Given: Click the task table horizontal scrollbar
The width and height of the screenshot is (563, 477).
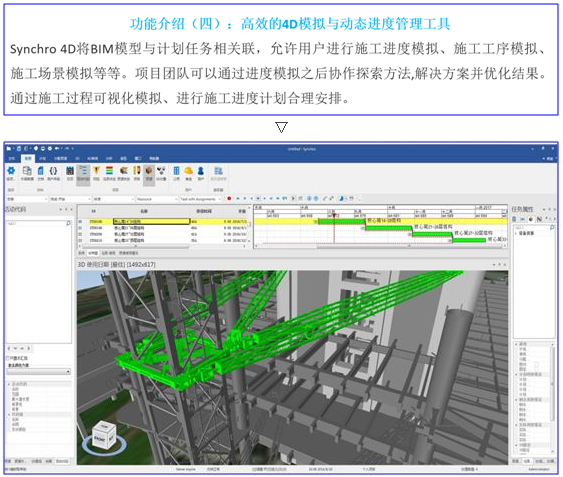Looking at the screenshot, I should [x=136, y=246].
